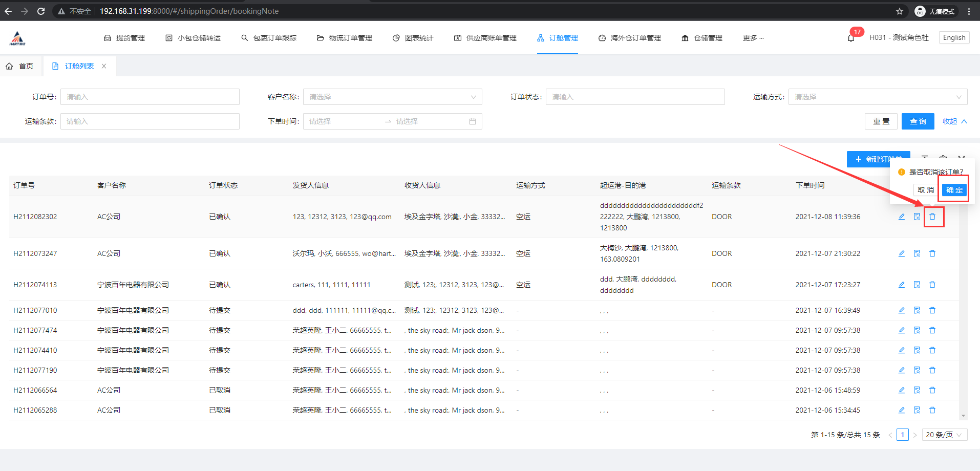
Task: Click the edit pencil icon for order H2112082302
Action: (902, 217)
